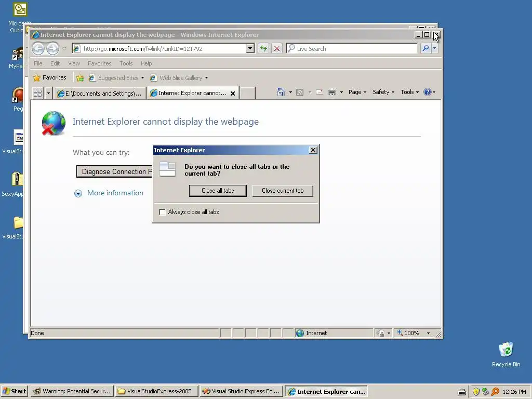The image size is (532, 399).
Task: Switch to VisualStudioExpress-2005 folder taskbar item
Action: pyautogui.click(x=156, y=391)
